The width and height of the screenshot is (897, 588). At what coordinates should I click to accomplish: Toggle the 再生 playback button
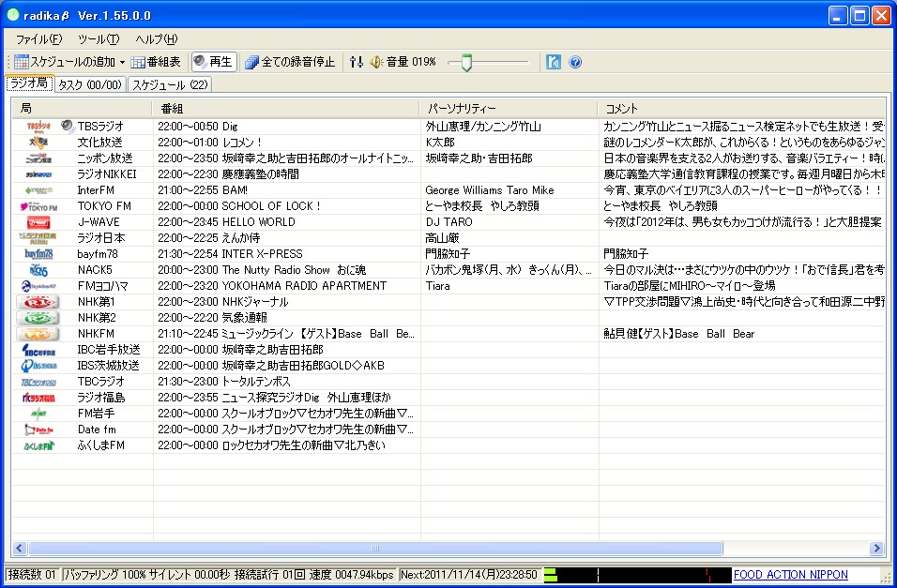click(x=213, y=62)
